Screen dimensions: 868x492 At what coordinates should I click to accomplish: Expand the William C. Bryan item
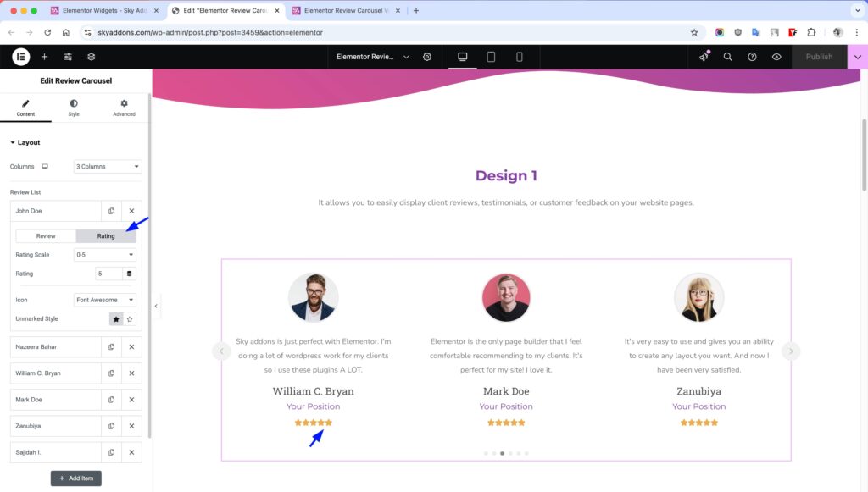point(55,373)
